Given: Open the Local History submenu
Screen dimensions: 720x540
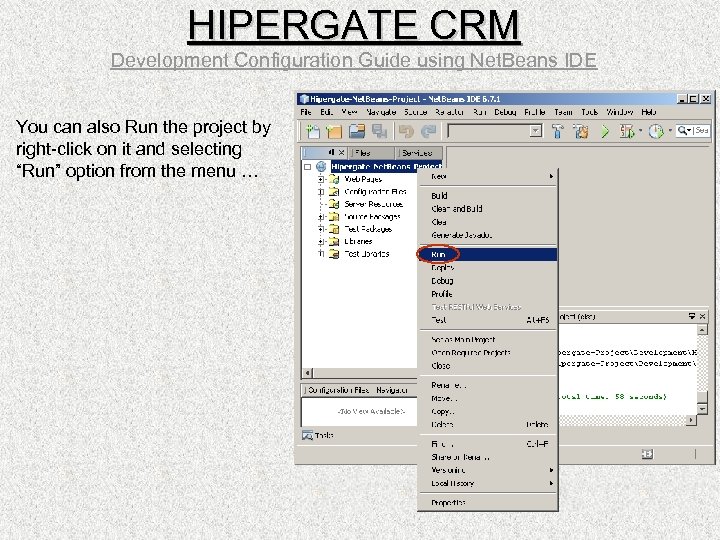Looking at the screenshot, I should tap(488, 483).
